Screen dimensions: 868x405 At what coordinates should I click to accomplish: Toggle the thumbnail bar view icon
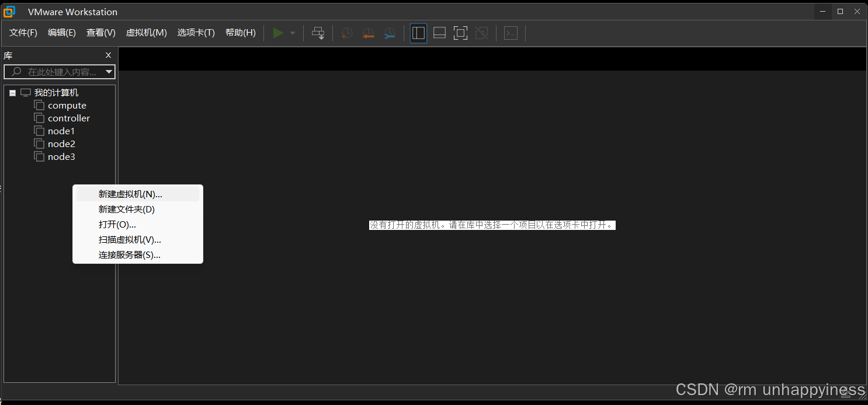[x=440, y=33]
